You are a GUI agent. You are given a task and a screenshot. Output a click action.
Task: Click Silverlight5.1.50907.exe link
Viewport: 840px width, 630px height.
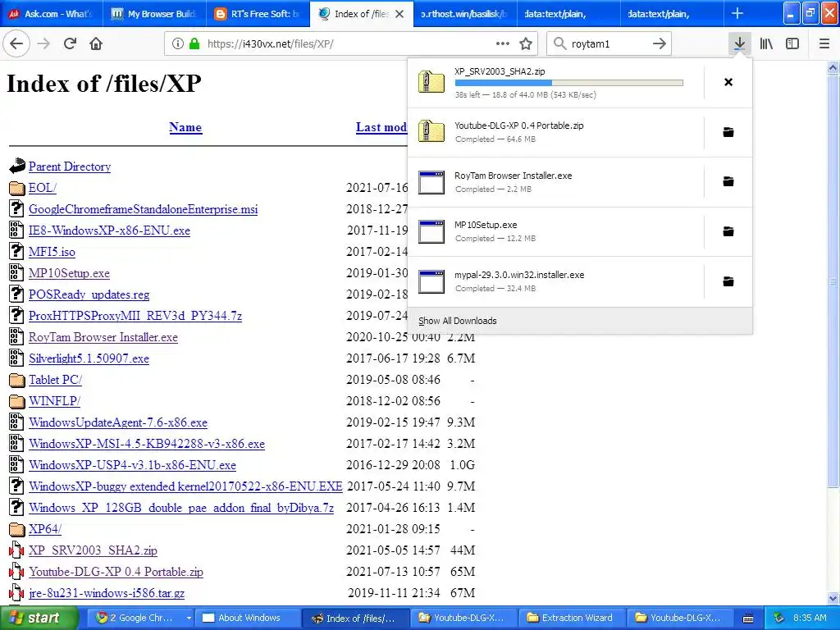[89, 358]
